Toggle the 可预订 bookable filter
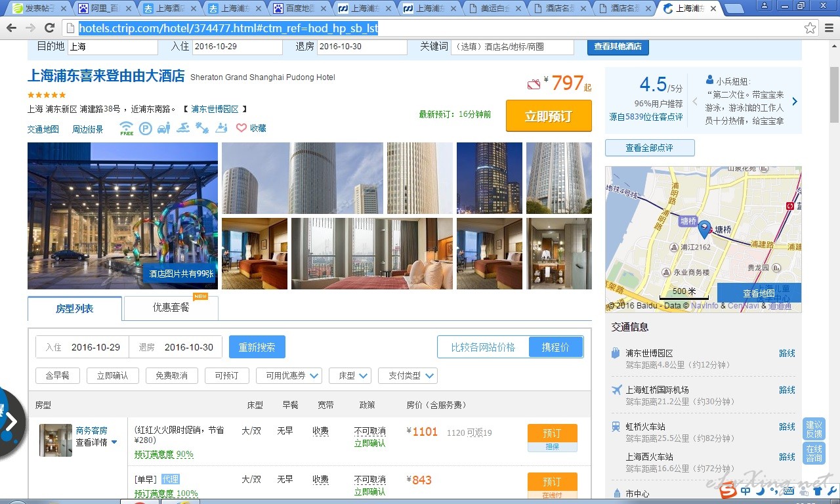The width and height of the screenshot is (840, 504). coord(226,375)
